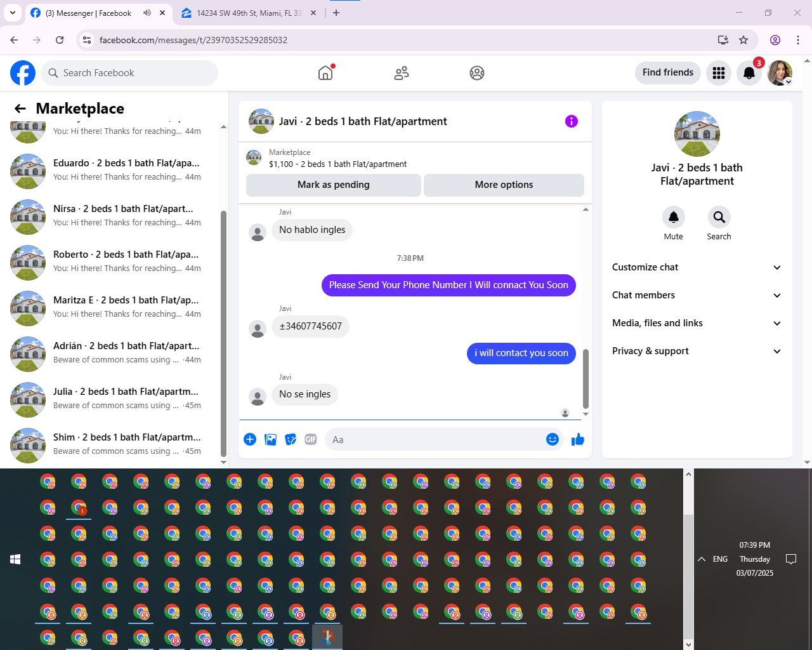This screenshot has height=650, width=812.
Task: Show hidden system tray icons
Action: tap(702, 559)
